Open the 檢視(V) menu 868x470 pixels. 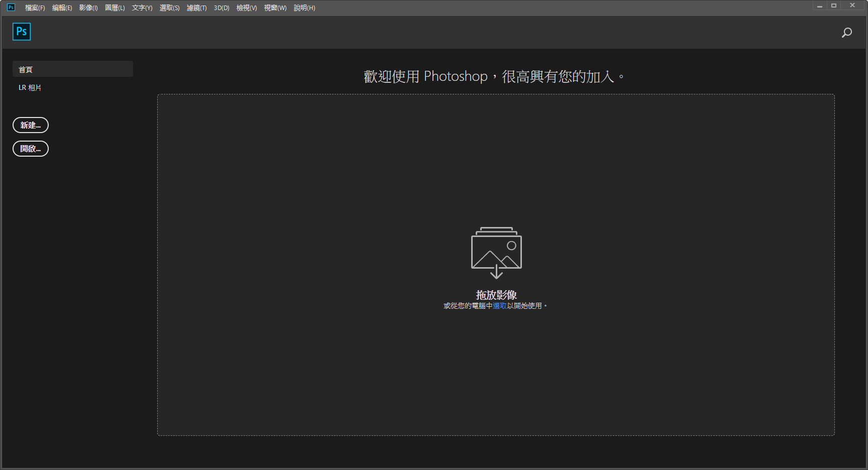click(x=247, y=8)
